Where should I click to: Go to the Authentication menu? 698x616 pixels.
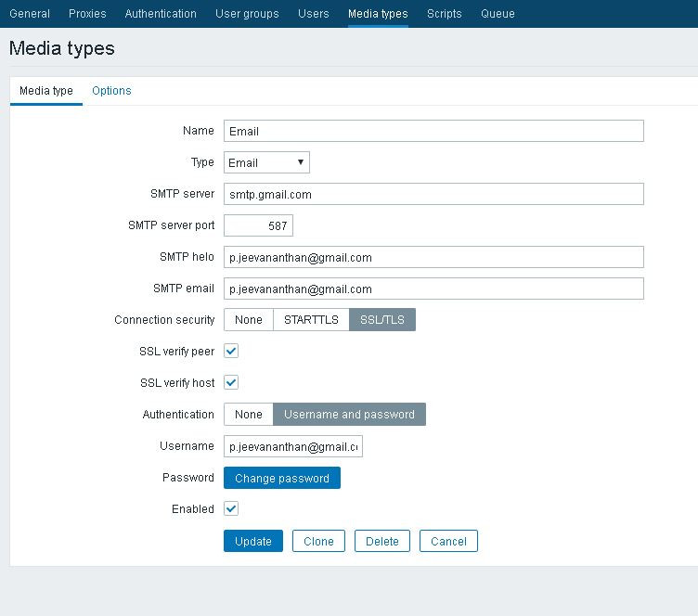coord(161,14)
